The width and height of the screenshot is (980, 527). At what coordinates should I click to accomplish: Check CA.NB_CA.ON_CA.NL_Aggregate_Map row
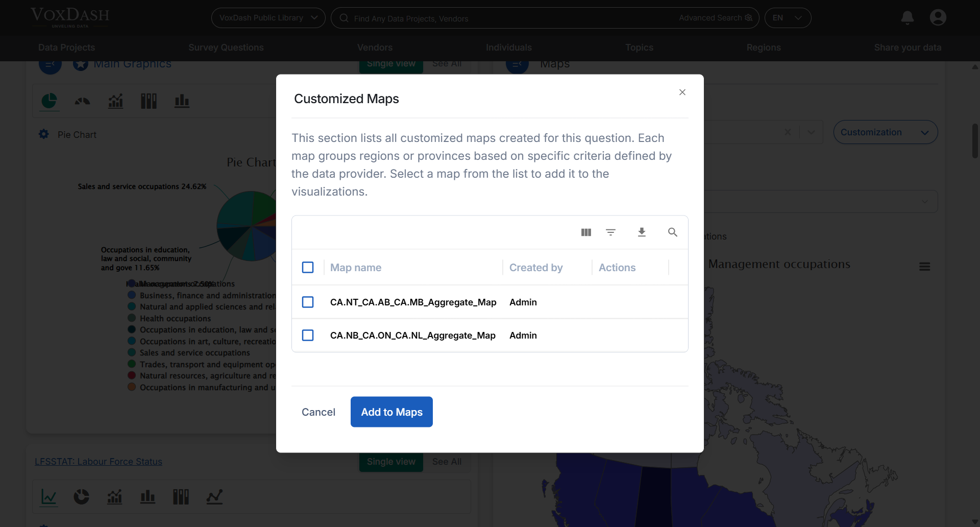point(308,336)
